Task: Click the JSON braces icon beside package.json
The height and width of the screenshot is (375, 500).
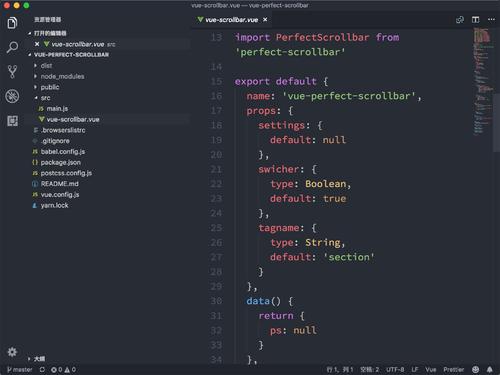Action: pos(35,162)
